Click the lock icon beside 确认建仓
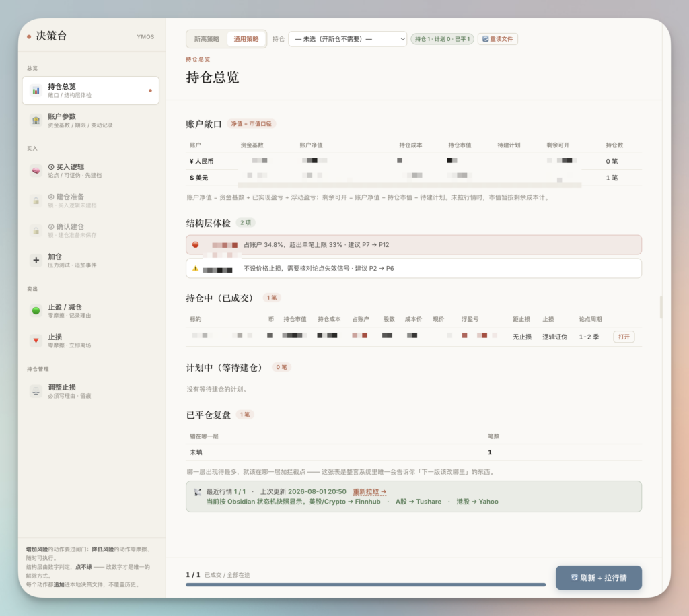Viewport: 689px width, 616px height. pyautogui.click(x=36, y=230)
